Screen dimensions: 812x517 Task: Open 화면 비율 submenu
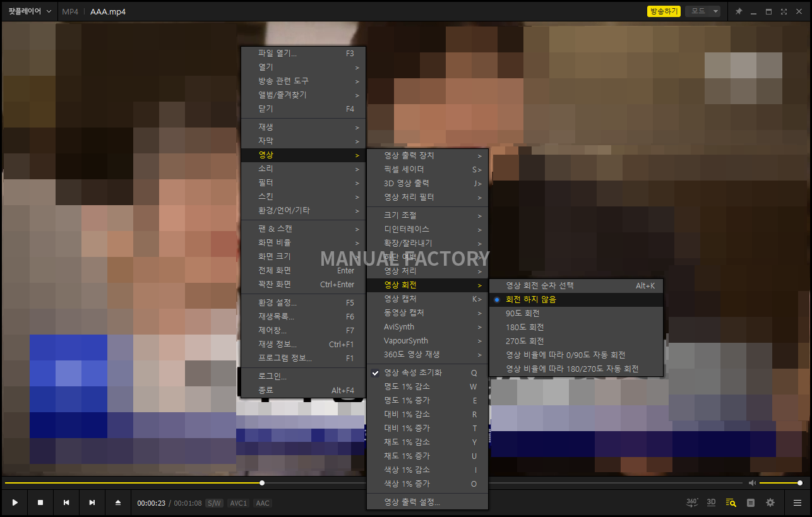[x=303, y=242]
